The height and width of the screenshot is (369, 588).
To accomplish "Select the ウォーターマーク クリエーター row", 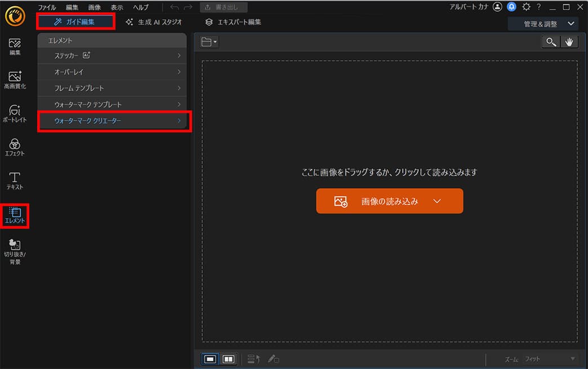I will 112,121.
